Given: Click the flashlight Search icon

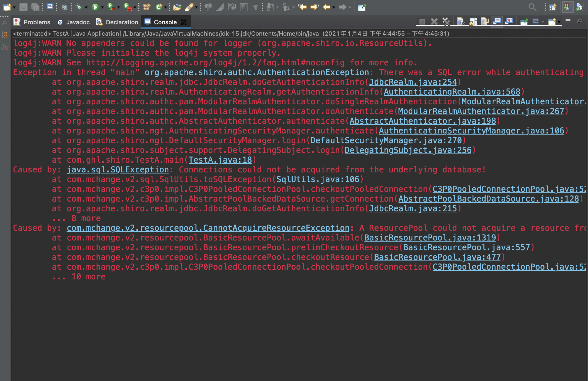Looking at the screenshot, I should click(x=189, y=7).
